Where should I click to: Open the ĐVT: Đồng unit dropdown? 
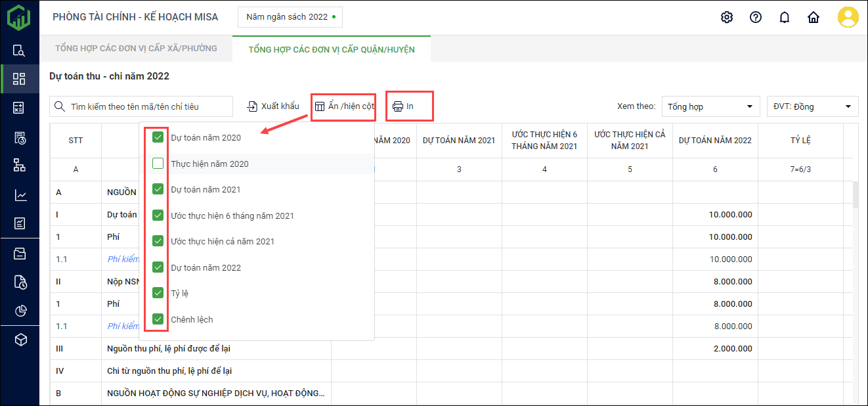coord(812,106)
